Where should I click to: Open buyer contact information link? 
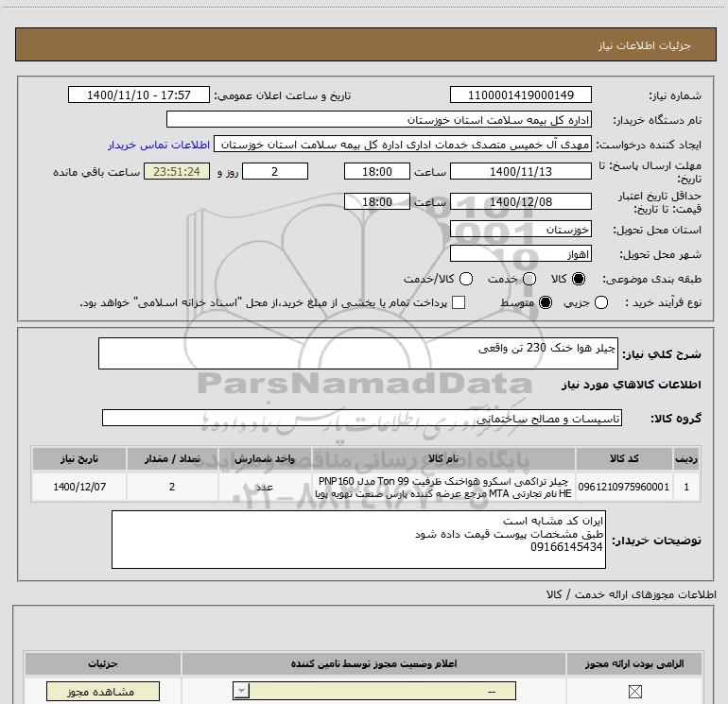(159, 145)
